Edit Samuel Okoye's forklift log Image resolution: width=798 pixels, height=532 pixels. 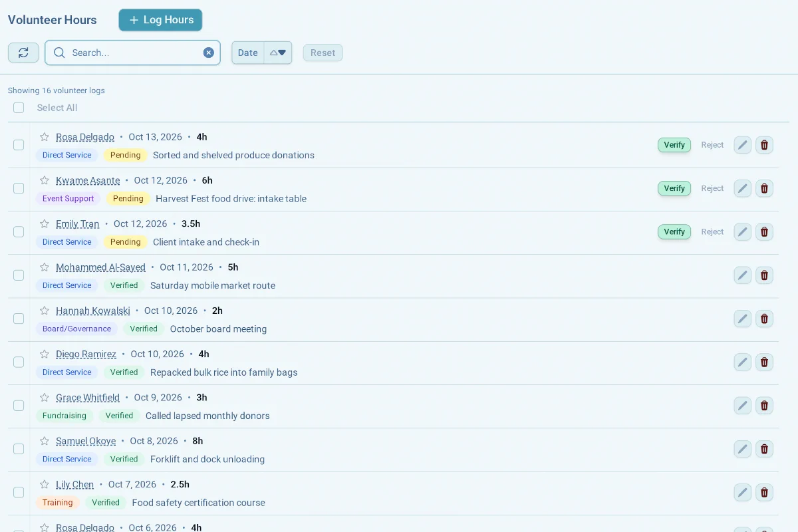click(743, 449)
